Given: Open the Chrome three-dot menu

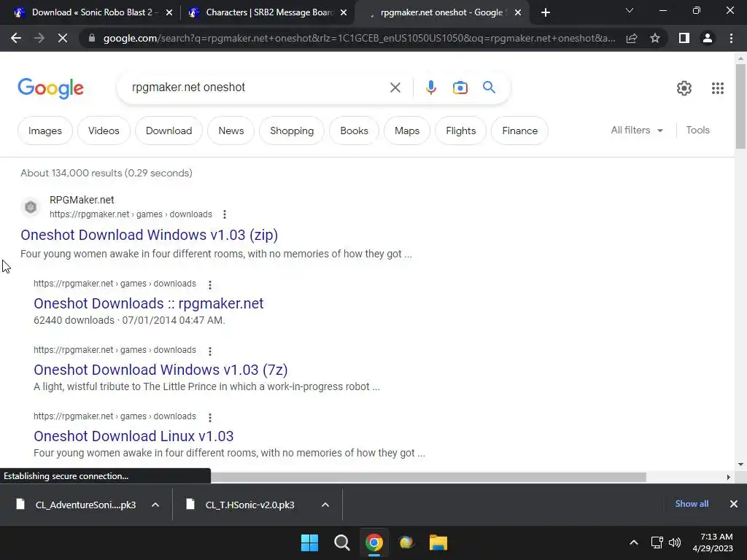Looking at the screenshot, I should [x=731, y=38].
